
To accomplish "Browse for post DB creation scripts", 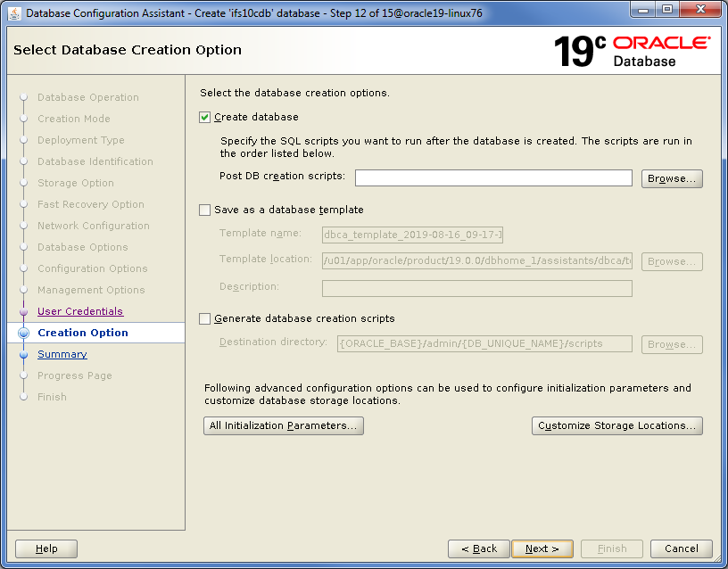I will click(x=672, y=178).
